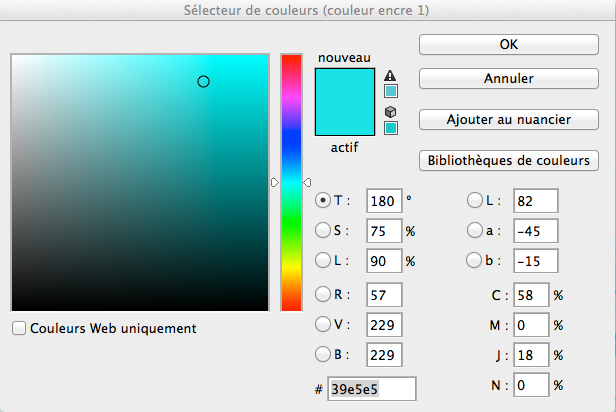Click the web-safe color swatch below cube
The width and height of the screenshot is (616, 412).
tap(391, 128)
